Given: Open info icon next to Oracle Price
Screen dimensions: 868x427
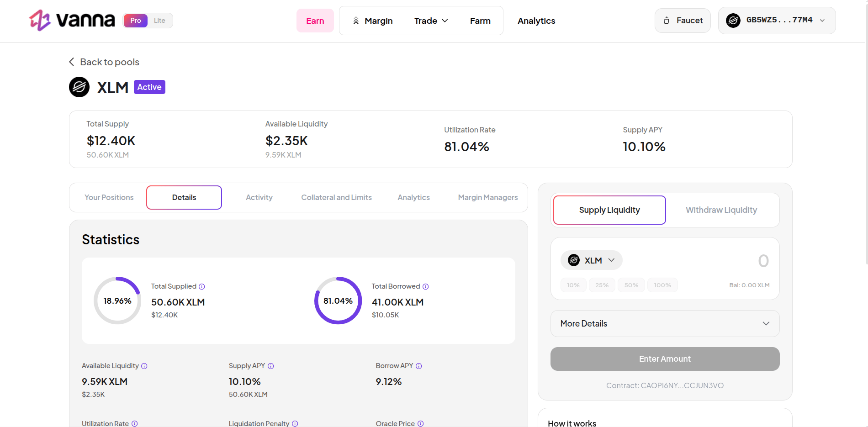Looking at the screenshot, I should 421,423.
